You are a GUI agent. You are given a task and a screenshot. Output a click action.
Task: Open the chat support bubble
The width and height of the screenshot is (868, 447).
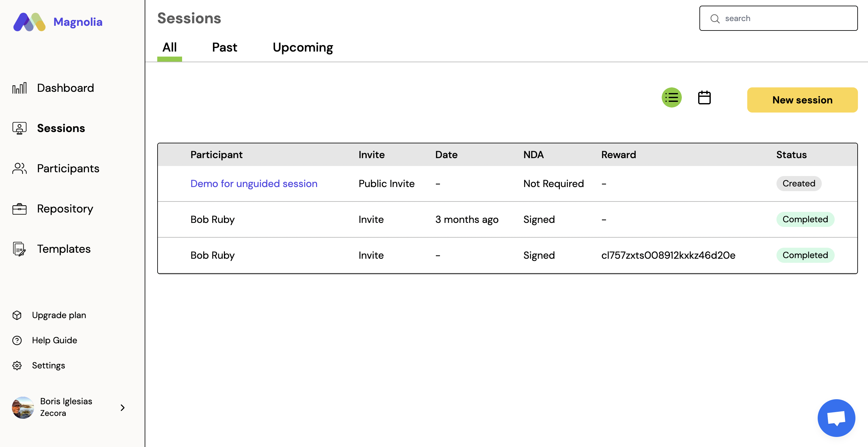[836, 418]
